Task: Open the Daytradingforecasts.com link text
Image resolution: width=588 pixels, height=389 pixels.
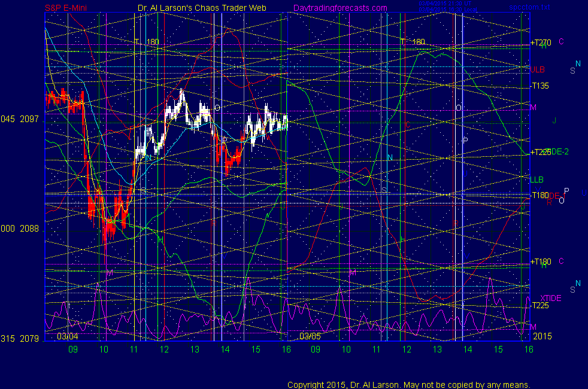Action: [340, 8]
